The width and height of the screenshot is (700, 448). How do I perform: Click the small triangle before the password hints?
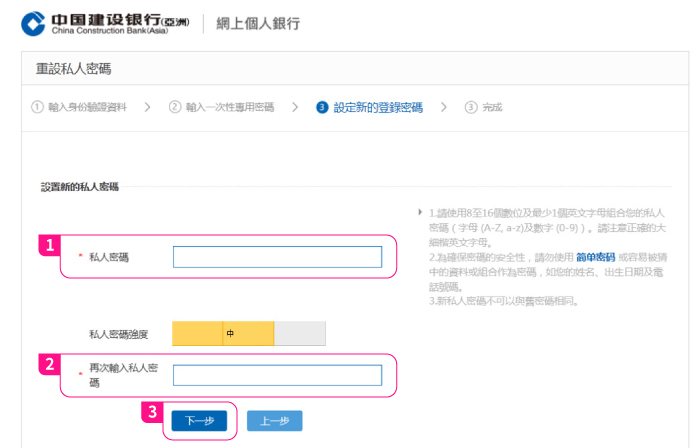tap(420, 212)
